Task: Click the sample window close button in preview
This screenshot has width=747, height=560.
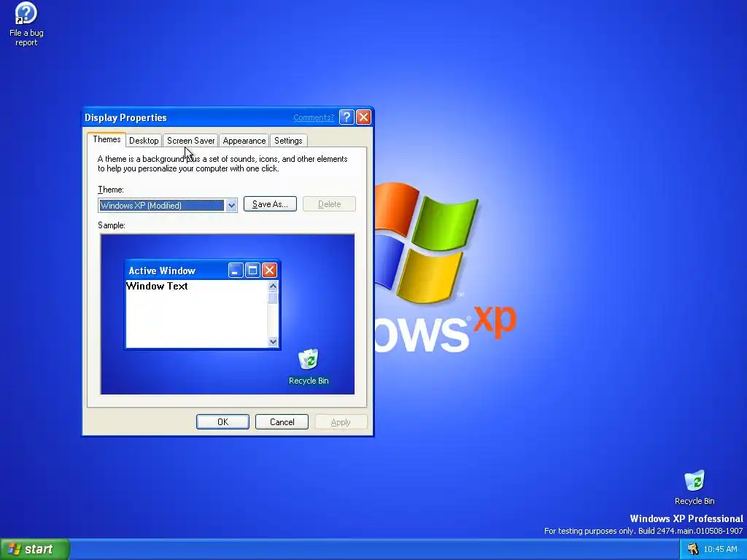Action: tap(270, 271)
